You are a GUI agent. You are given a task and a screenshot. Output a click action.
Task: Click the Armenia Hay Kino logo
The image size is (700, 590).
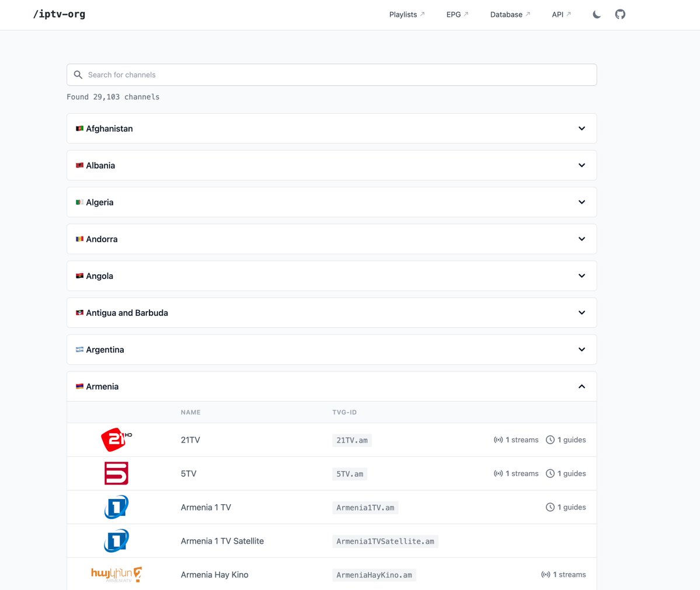tap(116, 574)
